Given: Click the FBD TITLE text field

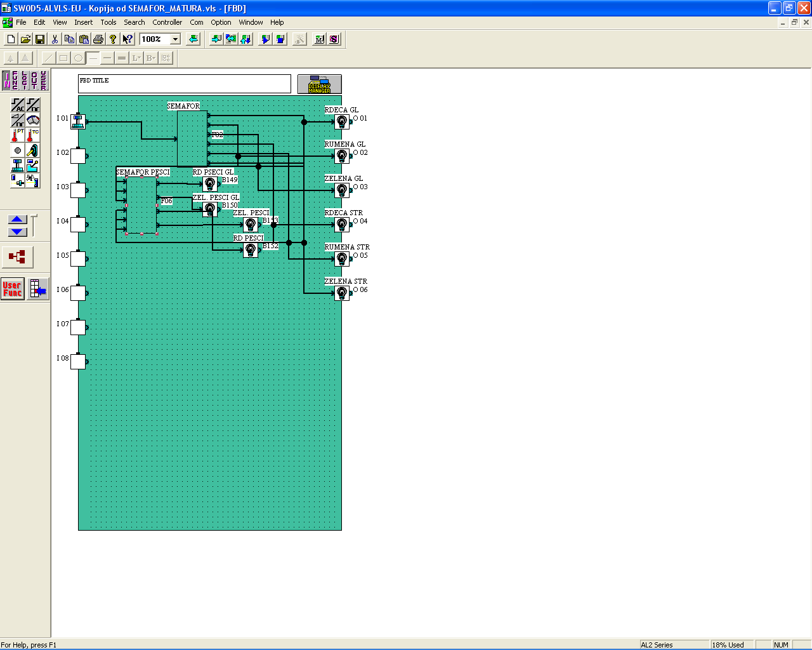Looking at the screenshot, I should coord(185,84).
